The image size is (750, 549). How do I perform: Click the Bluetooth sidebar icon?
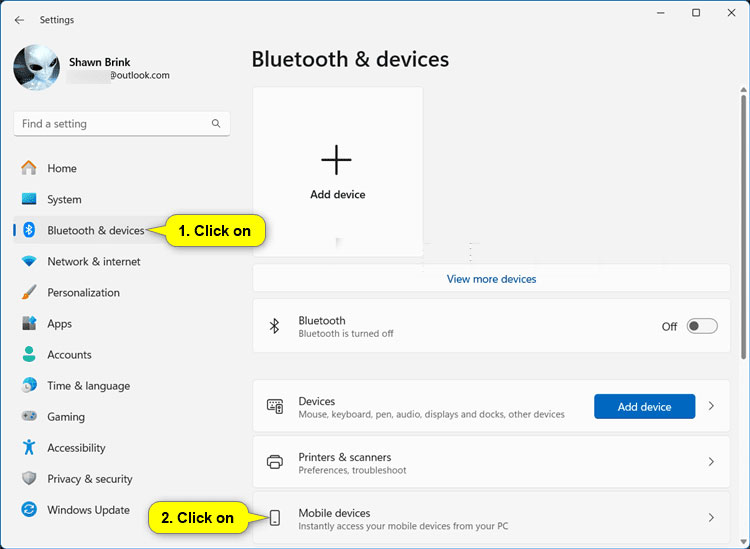pos(29,230)
